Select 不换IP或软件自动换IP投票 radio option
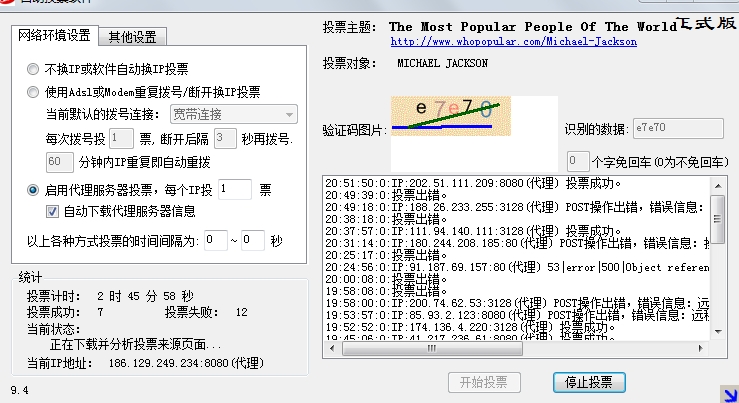 coord(33,69)
